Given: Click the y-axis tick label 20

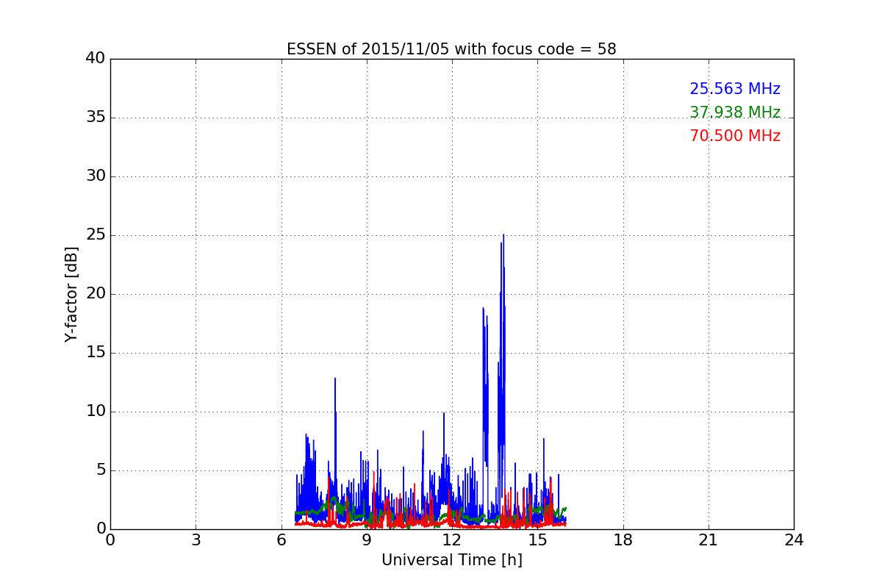Looking at the screenshot, I should [96, 294].
